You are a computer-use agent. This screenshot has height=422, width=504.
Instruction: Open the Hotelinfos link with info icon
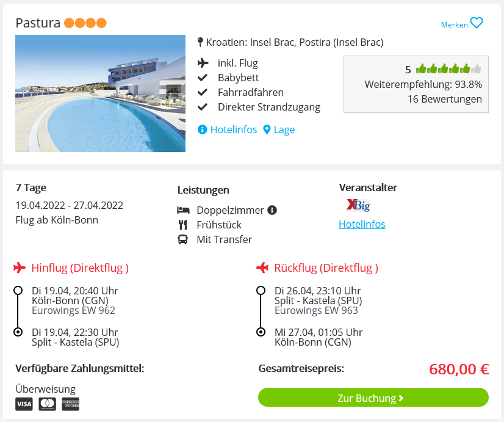click(x=228, y=129)
